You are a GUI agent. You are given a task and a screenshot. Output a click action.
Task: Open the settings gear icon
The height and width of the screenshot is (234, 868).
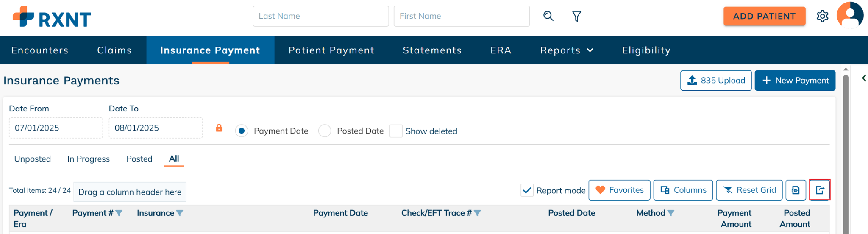click(x=822, y=16)
